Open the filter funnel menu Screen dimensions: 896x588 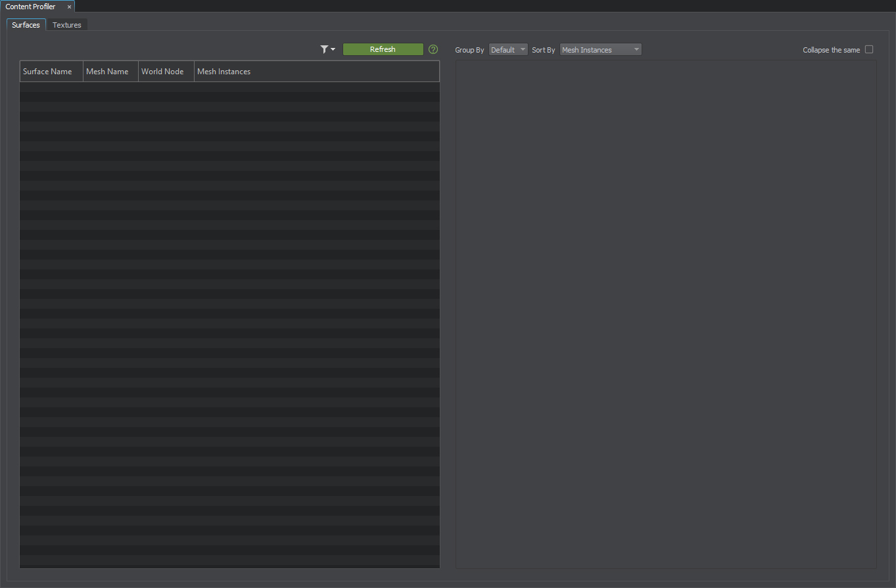pyautogui.click(x=327, y=50)
